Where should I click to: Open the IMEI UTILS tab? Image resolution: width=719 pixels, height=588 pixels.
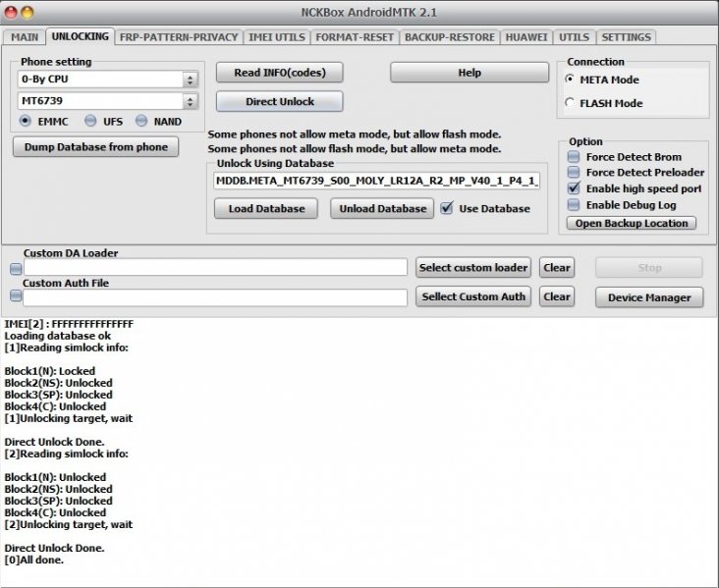(277, 37)
